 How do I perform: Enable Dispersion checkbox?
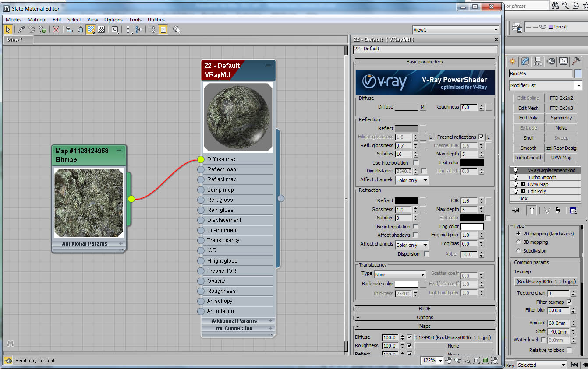tap(426, 254)
